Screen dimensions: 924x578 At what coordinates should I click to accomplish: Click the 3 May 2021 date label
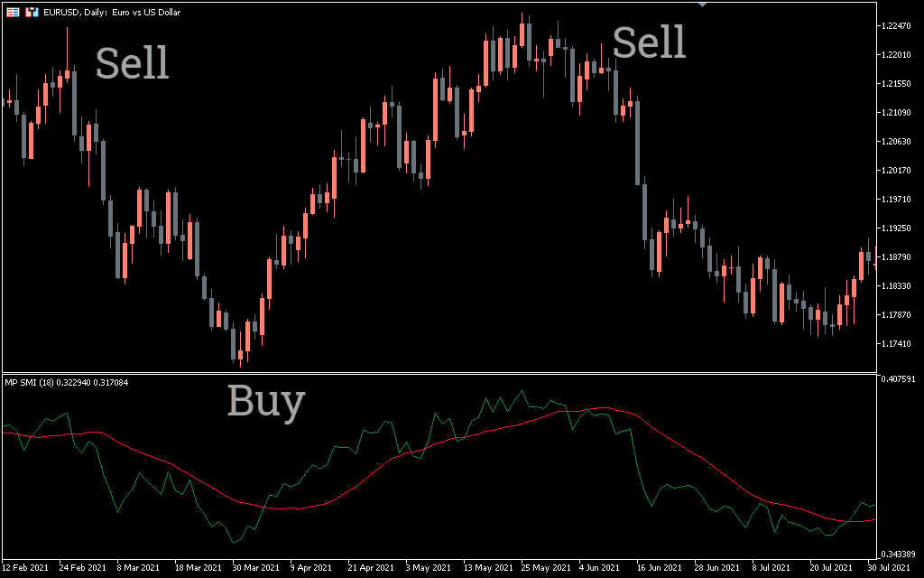point(427,568)
